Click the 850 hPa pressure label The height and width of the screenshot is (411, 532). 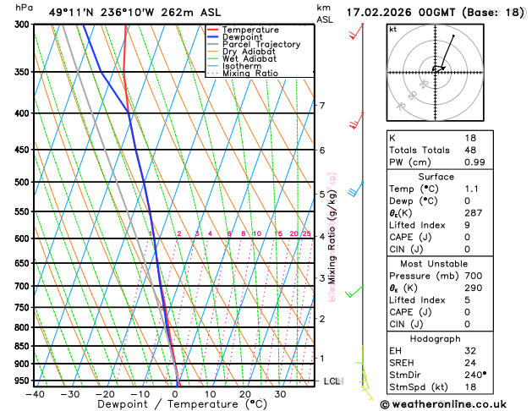(x=24, y=346)
